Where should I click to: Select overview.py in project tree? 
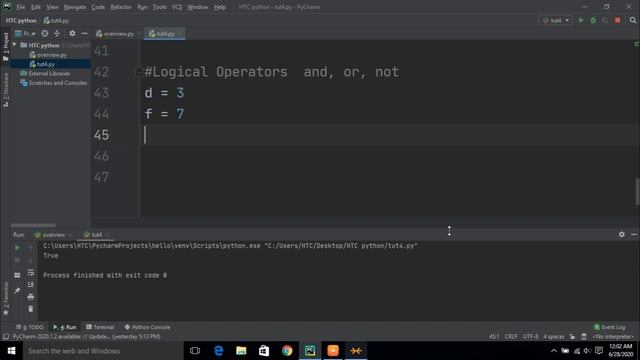point(48,55)
